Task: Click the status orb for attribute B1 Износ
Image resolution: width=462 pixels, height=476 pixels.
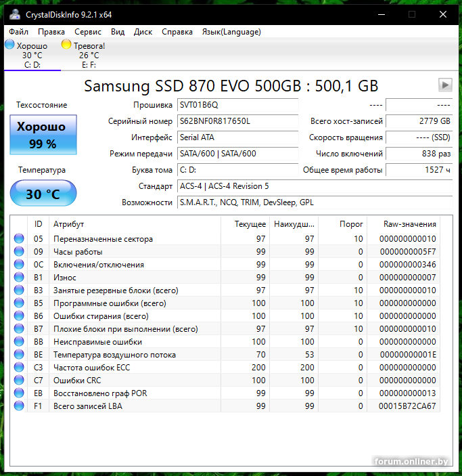Action: click(x=19, y=277)
